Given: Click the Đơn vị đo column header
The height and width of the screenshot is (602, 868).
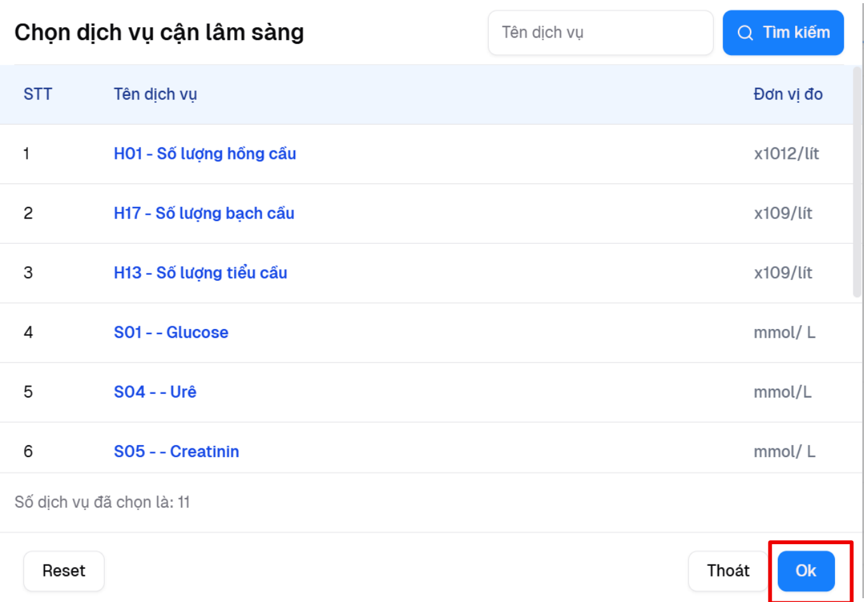Looking at the screenshot, I should 788,95.
